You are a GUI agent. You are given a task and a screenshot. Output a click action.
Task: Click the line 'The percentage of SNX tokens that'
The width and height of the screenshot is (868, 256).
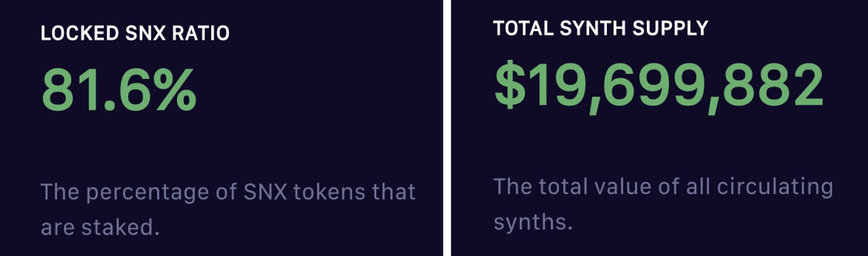tap(228, 192)
